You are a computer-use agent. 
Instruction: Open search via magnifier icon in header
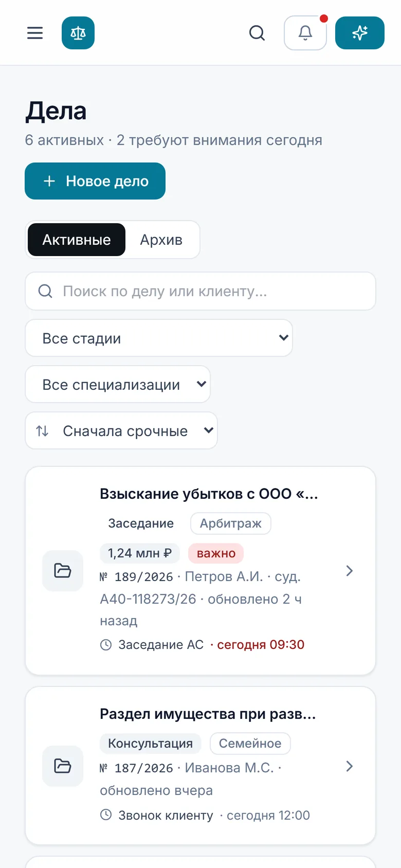point(257,33)
